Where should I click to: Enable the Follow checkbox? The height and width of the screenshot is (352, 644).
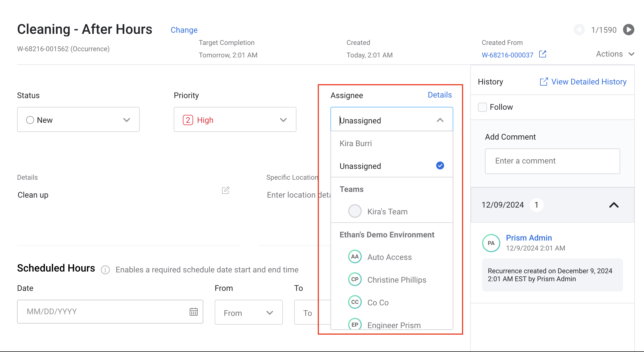pos(482,107)
